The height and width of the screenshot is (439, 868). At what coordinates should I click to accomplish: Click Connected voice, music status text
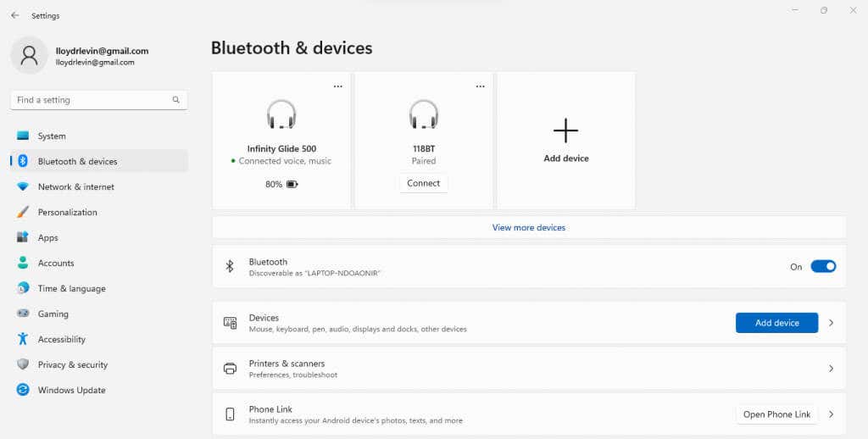285,161
